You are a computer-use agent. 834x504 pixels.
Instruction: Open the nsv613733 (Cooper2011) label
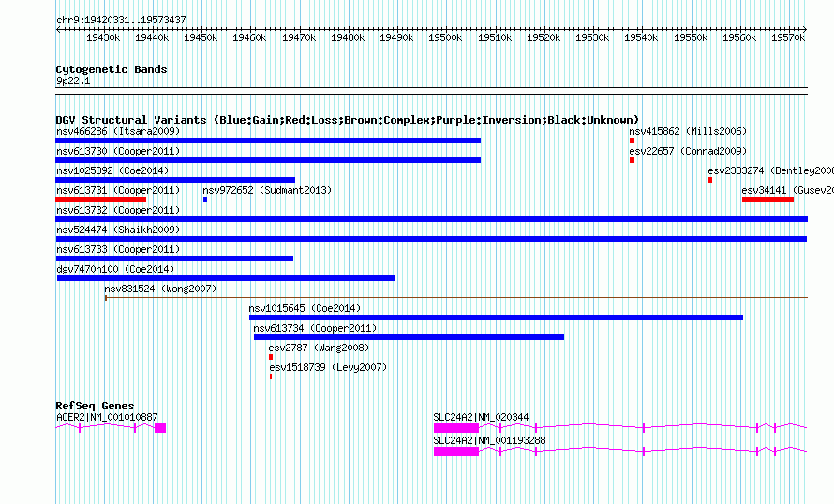[118, 249]
